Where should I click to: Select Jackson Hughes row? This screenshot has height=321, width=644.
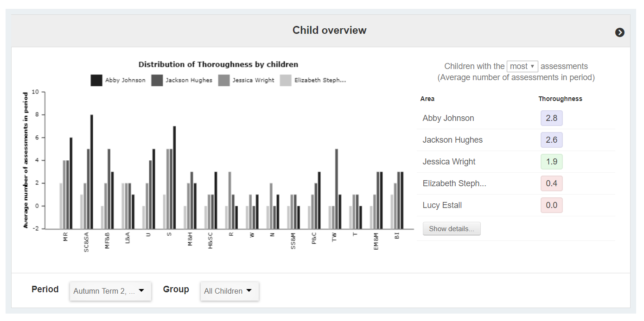tap(453, 140)
